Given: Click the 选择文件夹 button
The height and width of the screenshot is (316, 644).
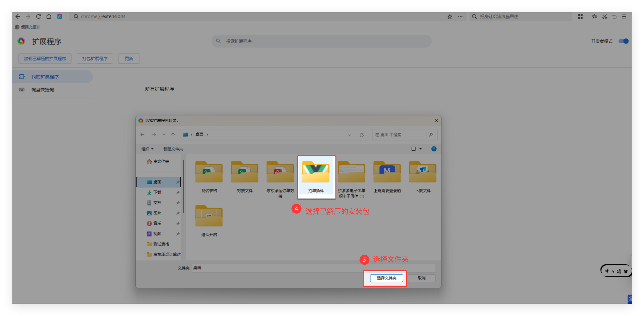Looking at the screenshot, I should 386,278.
